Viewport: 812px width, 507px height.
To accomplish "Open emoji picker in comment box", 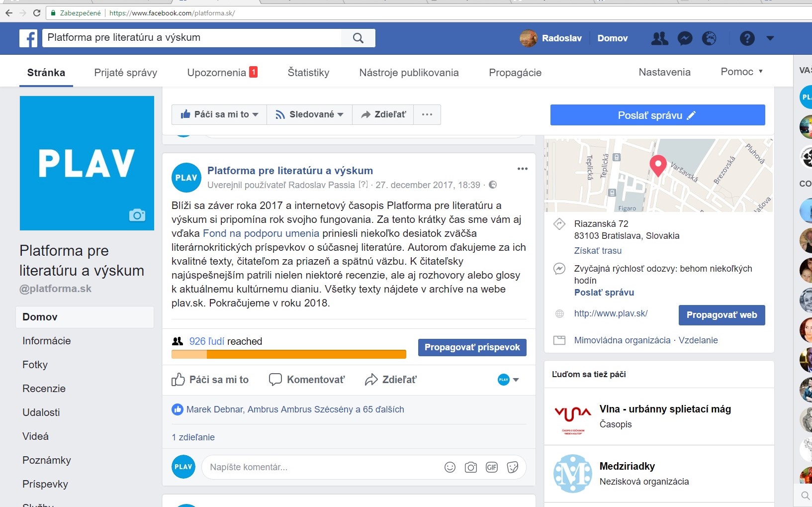I will coord(450,467).
